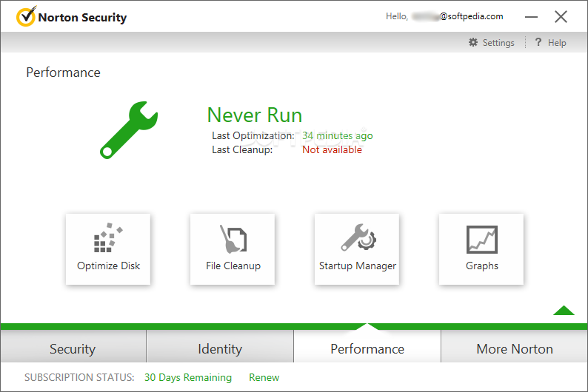The image size is (588, 392).
Task: Launch the File Cleanup tool
Action: coord(233,249)
